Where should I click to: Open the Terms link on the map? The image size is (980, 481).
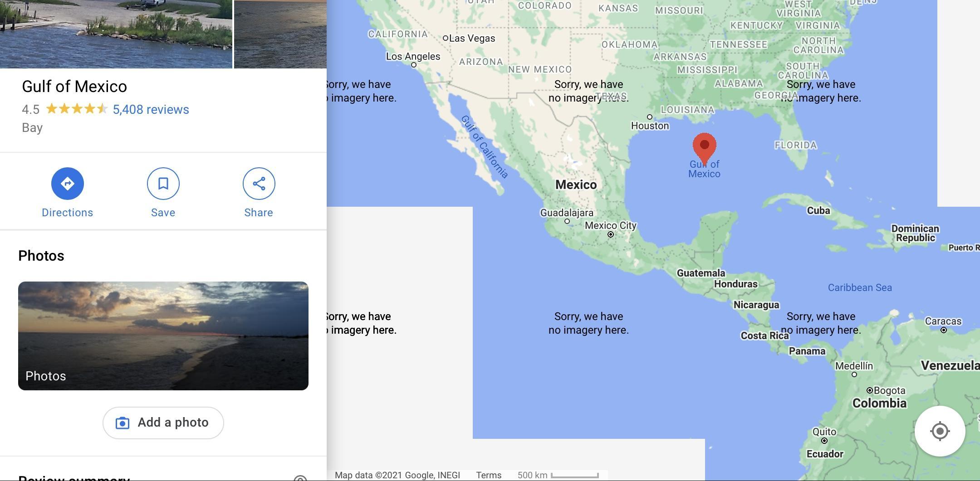coord(489,475)
